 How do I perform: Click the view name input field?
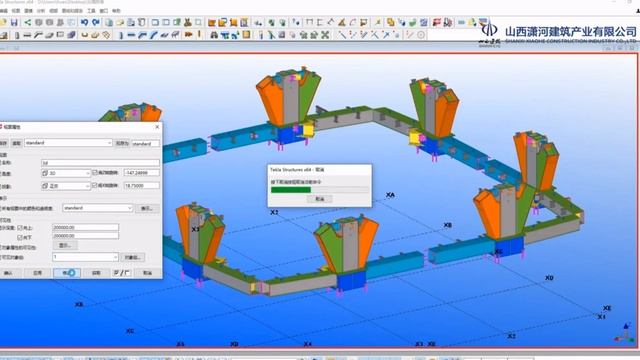(100, 163)
